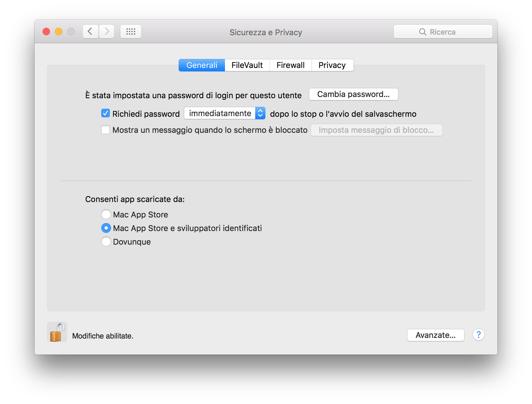Screen dimensions: 532x404
Task: Open Avanzate settings button
Action: [436, 335]
